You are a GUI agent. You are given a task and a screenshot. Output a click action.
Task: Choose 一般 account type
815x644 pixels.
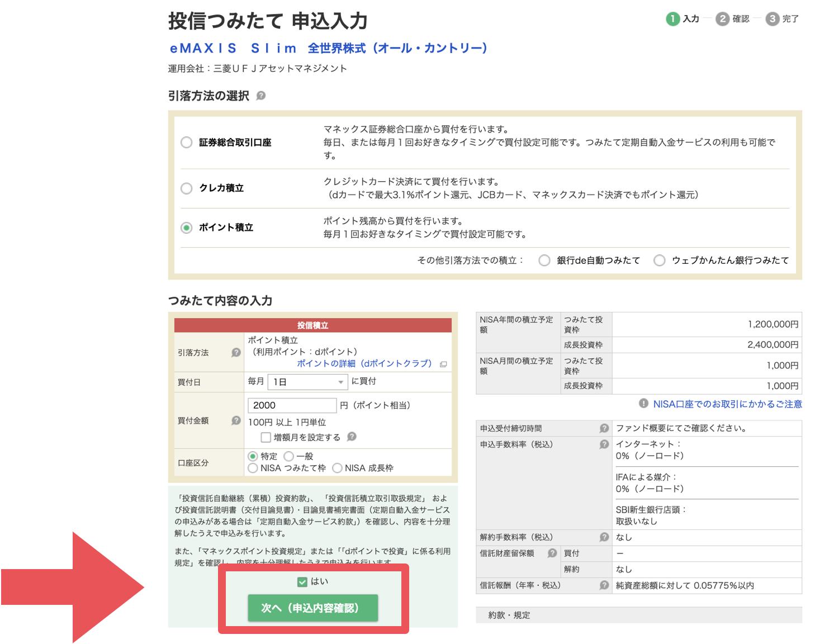click(x=289, y=456)
